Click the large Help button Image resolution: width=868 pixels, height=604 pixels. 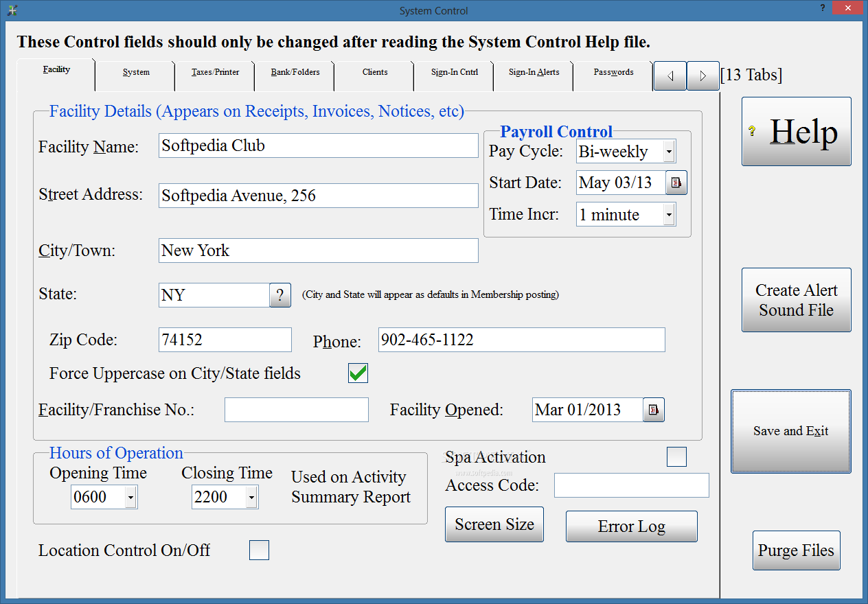tap(797, 131)
